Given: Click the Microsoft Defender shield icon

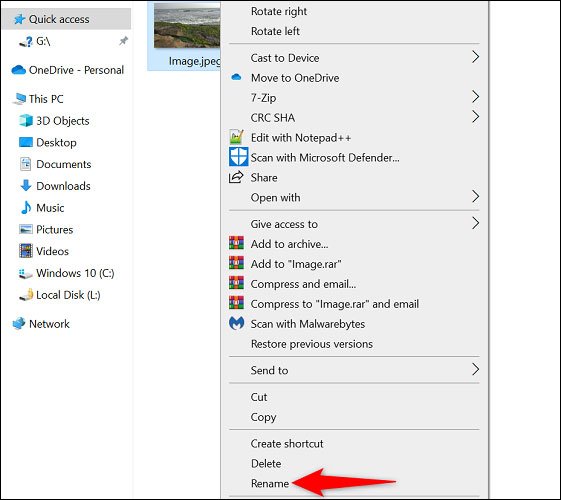Looking at the screenshot, I should point(238,157).
